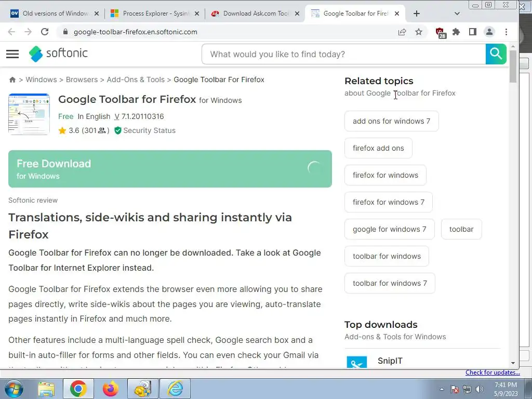532x399 pixels.
Task: Select 'toolbar for windows 7' topic tag
Action: [390, 283]
